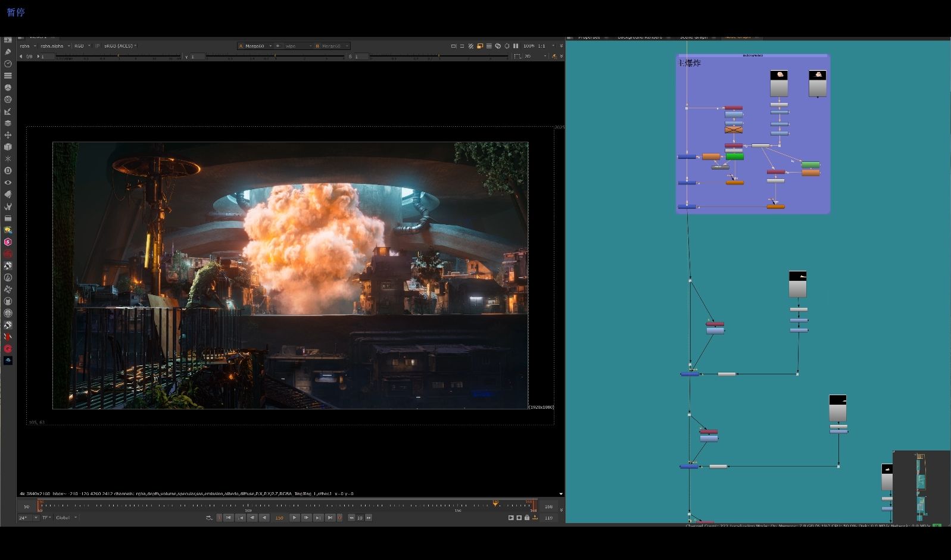Open the Transform nodes move icon
This screenshot has width=951, height=560.
coord(8,135)
